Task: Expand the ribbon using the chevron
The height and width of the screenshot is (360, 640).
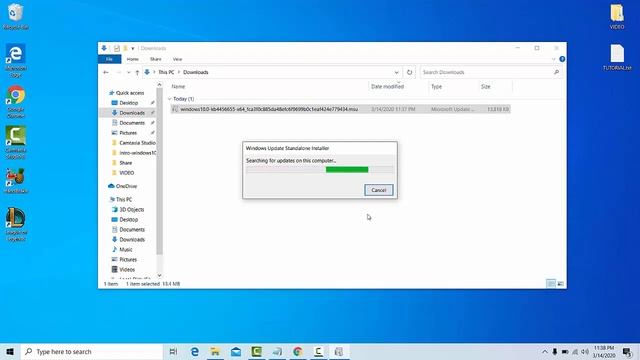Action: tap(553, 59)
